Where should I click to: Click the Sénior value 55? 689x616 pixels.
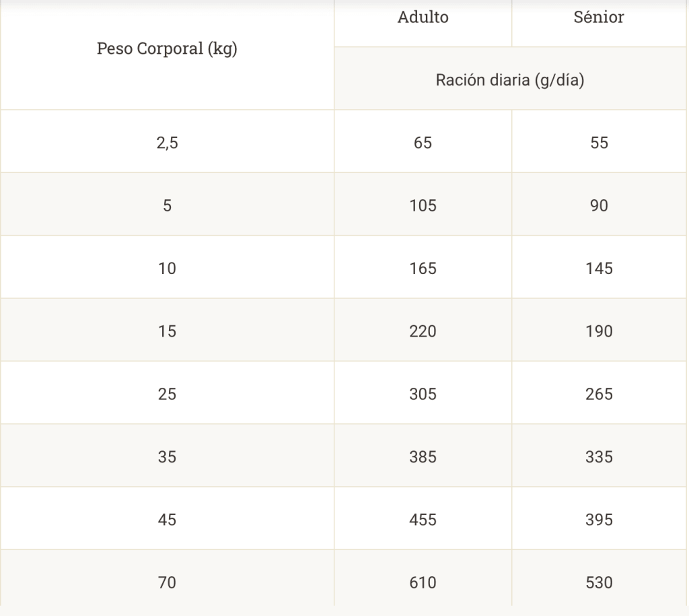click(599, 143)
